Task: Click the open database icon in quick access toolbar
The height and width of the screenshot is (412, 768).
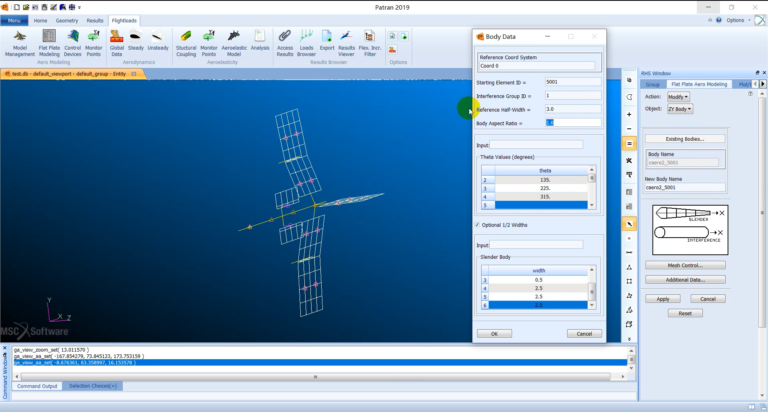Action: [26, 7]
